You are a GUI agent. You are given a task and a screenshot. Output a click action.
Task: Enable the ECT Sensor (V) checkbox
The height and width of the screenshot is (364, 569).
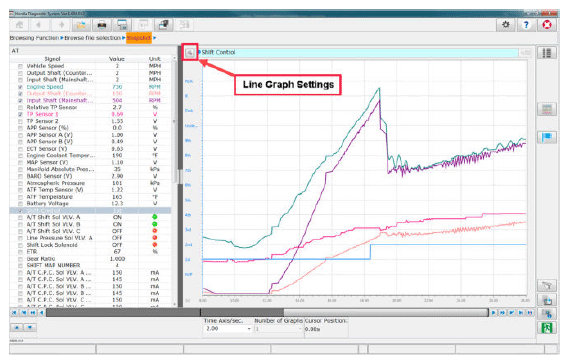[20, 149]
